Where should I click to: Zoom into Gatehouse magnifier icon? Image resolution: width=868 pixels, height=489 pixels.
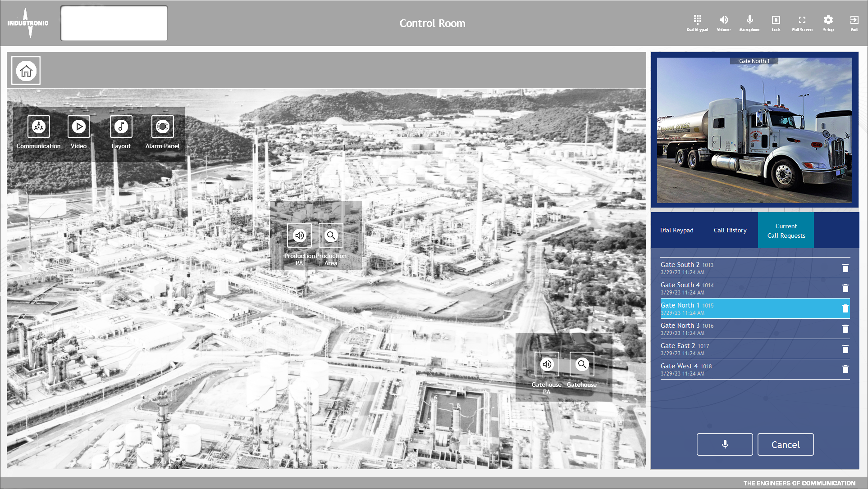coord(582,364)
